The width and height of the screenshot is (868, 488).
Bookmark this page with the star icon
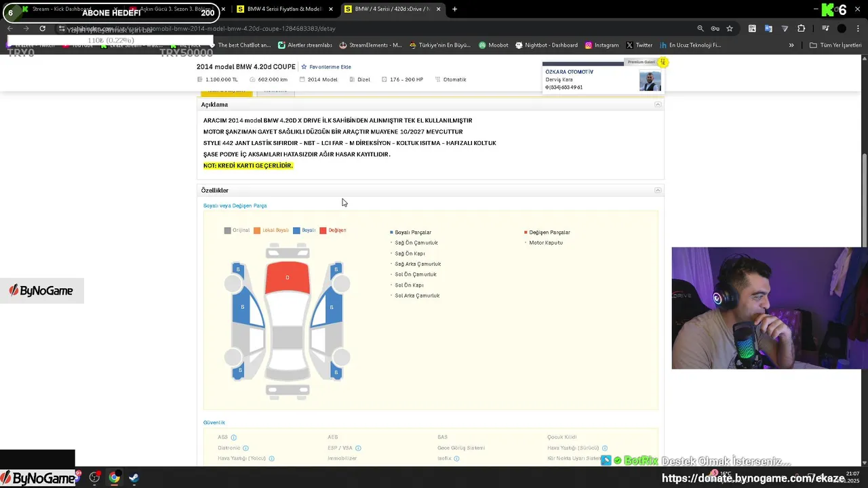tap(730, 28)
